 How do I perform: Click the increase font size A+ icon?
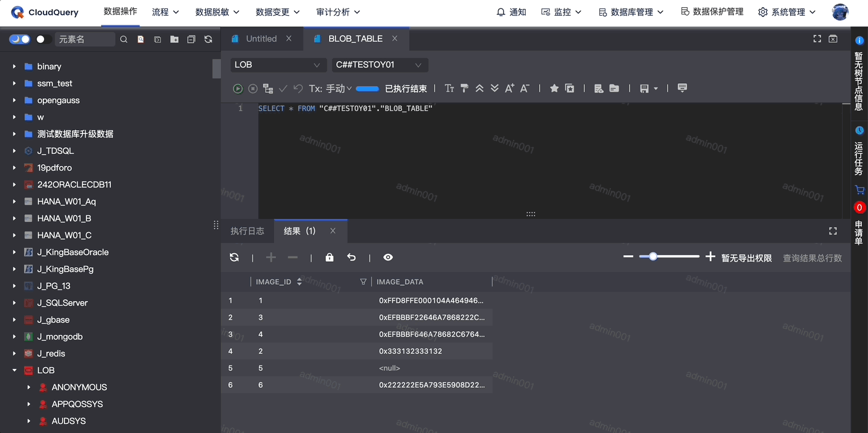[509, 88]
